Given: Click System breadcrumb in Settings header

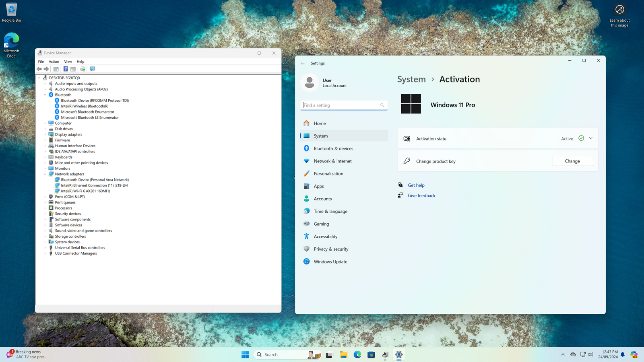Looking at the screenshot, I should coord(411,79).
